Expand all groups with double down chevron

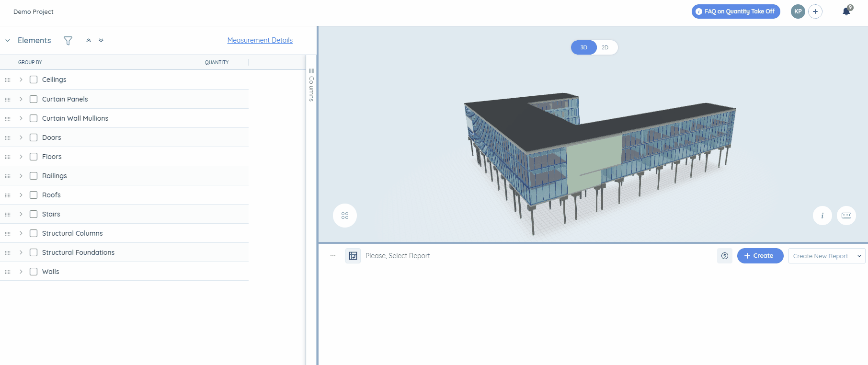101,41
